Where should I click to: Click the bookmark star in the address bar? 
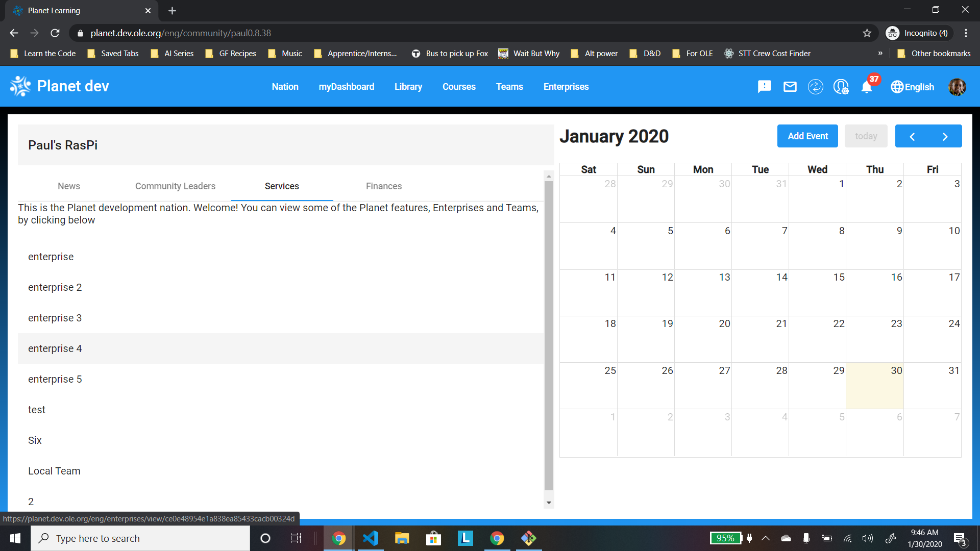pyautogui.click(x=867, y=33)
